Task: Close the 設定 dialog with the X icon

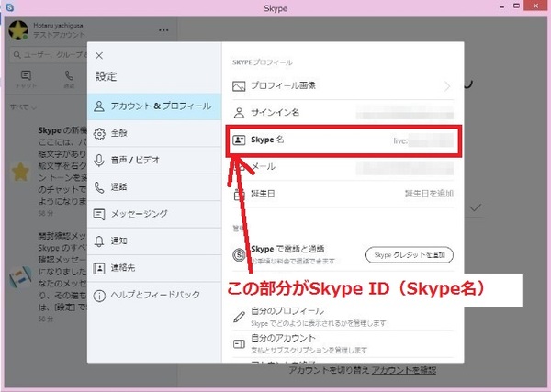Action: (99, 56)
